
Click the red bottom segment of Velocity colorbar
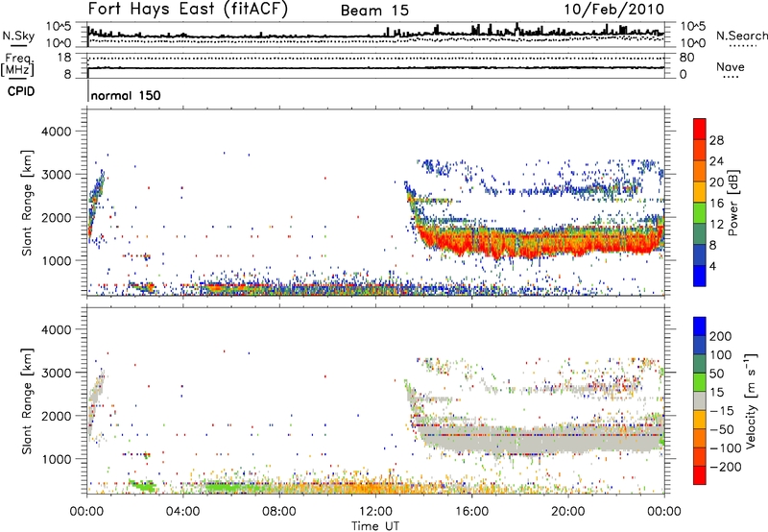700,475
